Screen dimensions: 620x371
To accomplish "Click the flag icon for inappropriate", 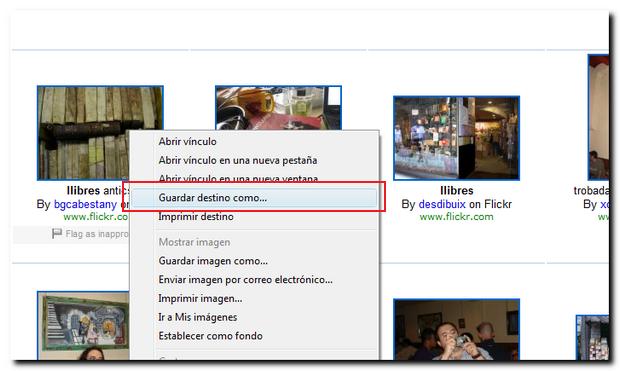I will point(57,233).
